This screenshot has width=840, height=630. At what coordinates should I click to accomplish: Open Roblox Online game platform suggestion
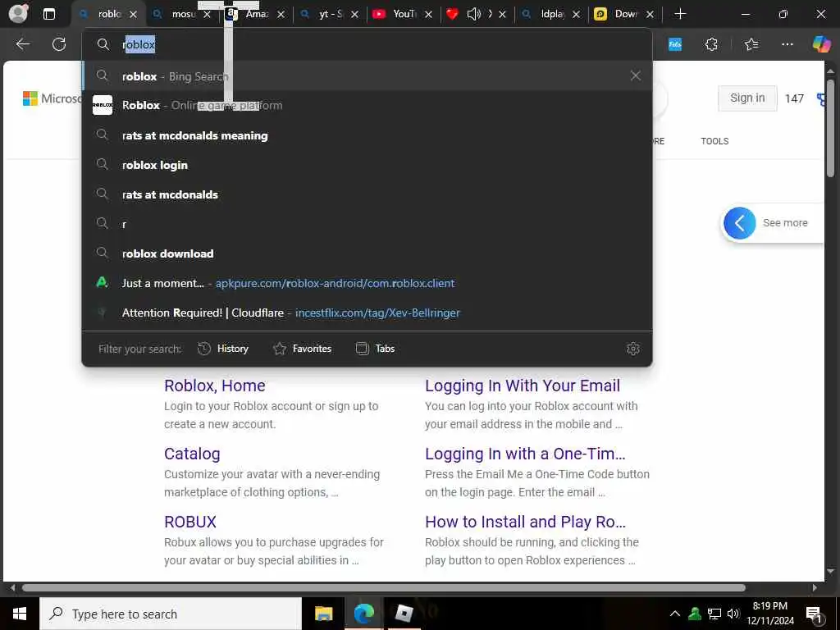367,106
